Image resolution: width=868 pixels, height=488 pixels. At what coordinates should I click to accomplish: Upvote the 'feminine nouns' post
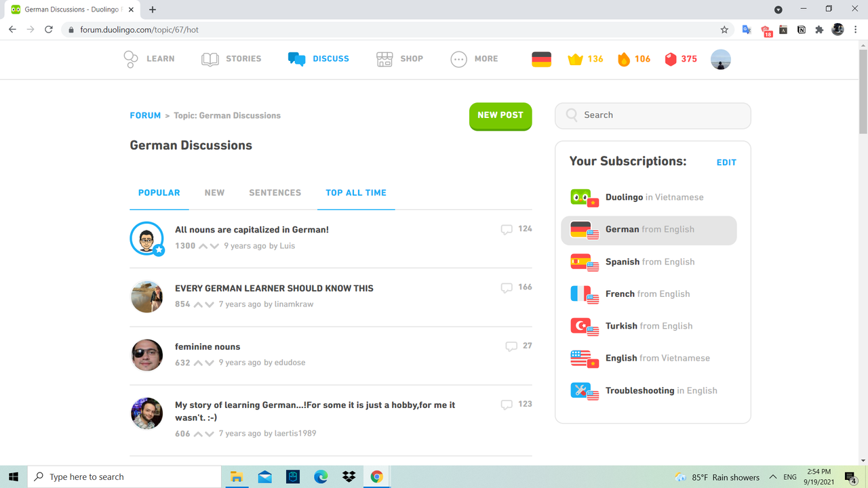tap(198, 363)
